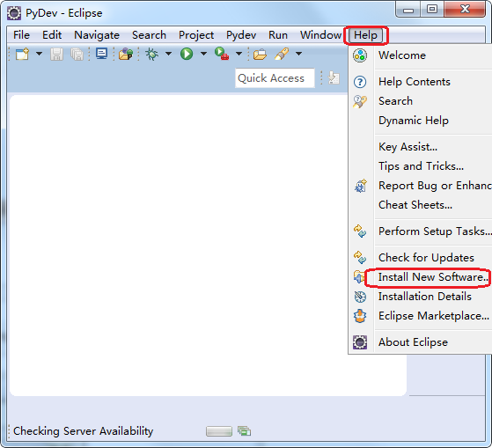
Task: Click the Open Task folder icon
Action: tap(260, 55)
